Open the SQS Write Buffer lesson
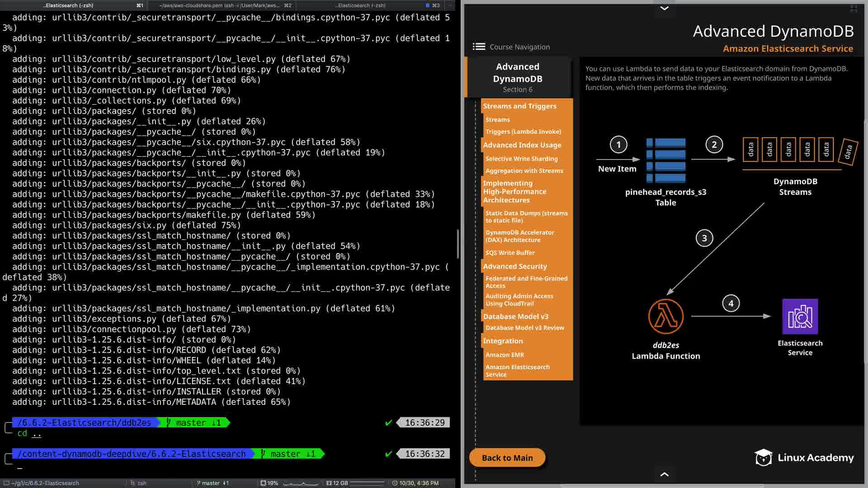 point(510,253)
